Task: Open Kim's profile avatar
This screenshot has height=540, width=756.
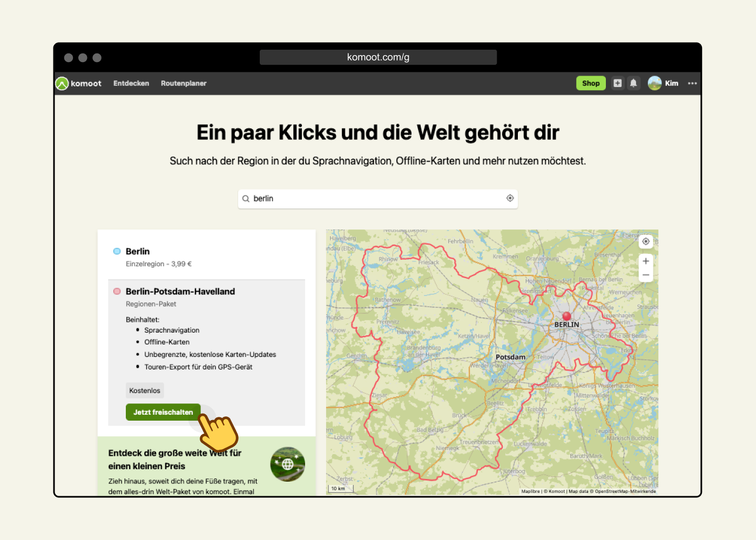Action: (654, 83)
